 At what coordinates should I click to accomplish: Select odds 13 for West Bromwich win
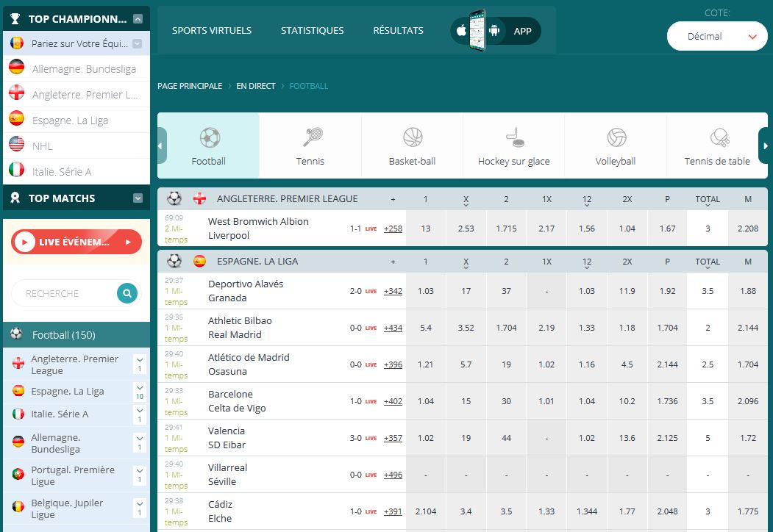(425, 229)
